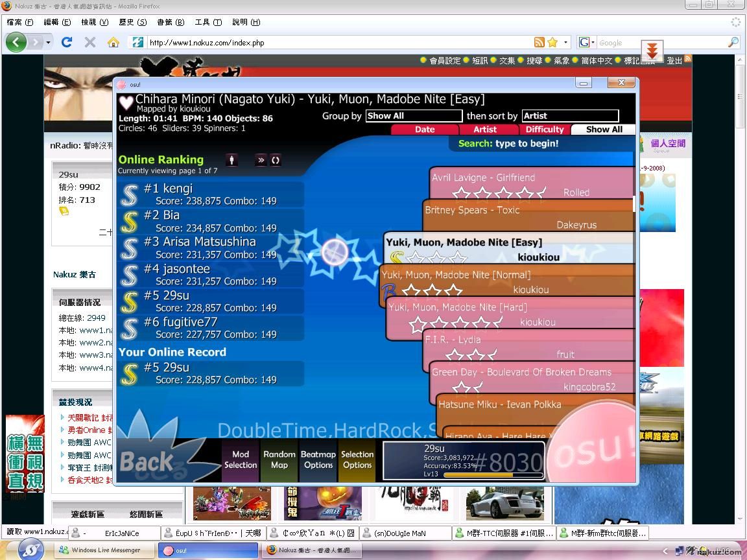The image size is (747, 560).
Task: Select the Avril Lavigne - Girlfriend beatmap
Action: click(x=532, y=184)
